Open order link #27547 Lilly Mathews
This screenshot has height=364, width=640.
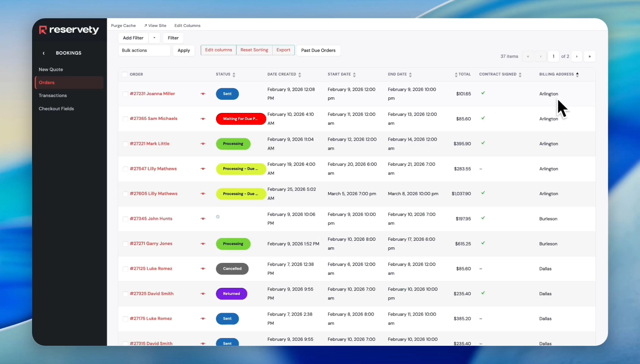tap(153, 169)
